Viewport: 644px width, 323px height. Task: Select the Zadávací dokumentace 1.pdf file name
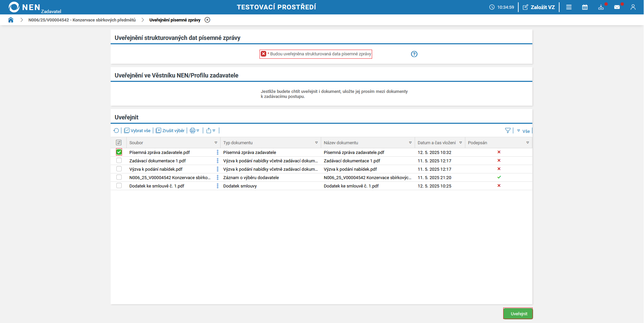point(158,161)
